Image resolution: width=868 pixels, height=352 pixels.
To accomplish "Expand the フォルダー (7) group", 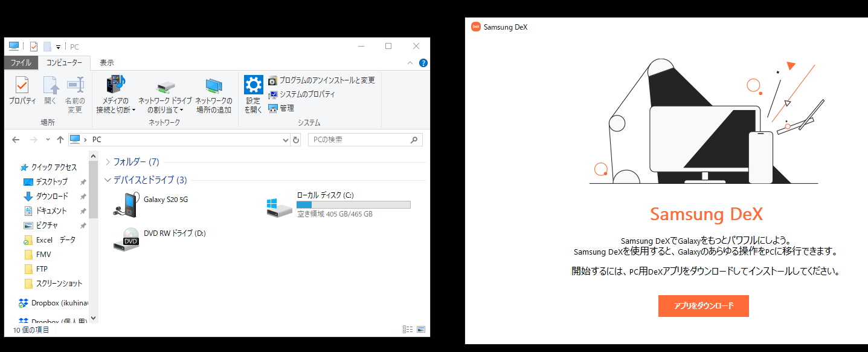I will 108,161.
